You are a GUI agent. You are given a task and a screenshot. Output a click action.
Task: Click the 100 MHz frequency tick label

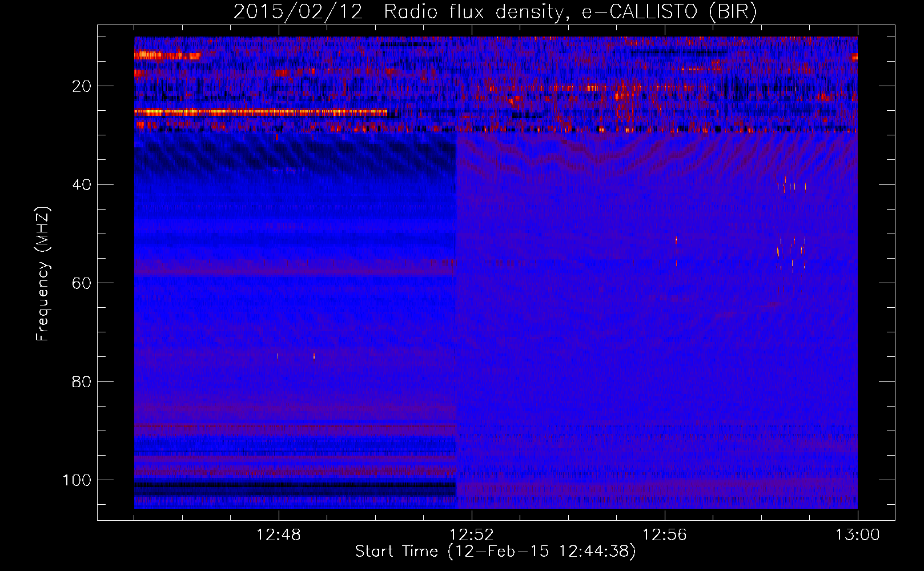[x=77, y=480]
